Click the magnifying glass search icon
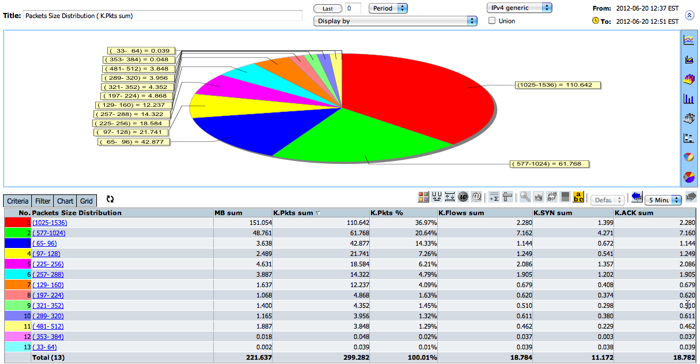The height and width of the screenshot is (364, 700). point(525,197)
